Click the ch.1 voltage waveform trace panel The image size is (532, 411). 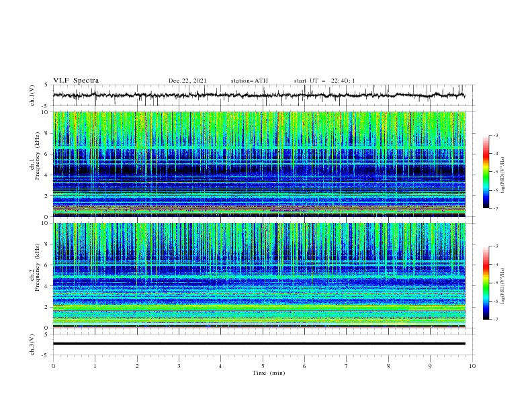[263, 95]
